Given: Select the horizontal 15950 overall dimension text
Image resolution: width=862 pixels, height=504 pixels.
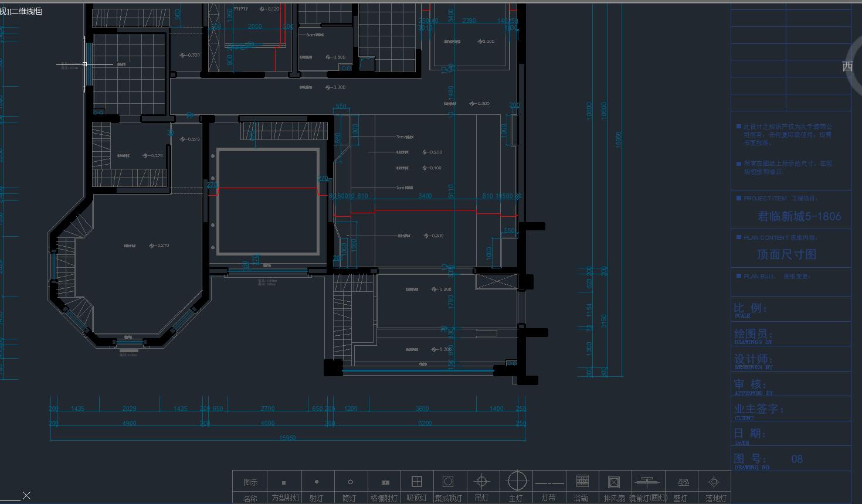Looking at the screenshot, I should [x=287, y=438].
